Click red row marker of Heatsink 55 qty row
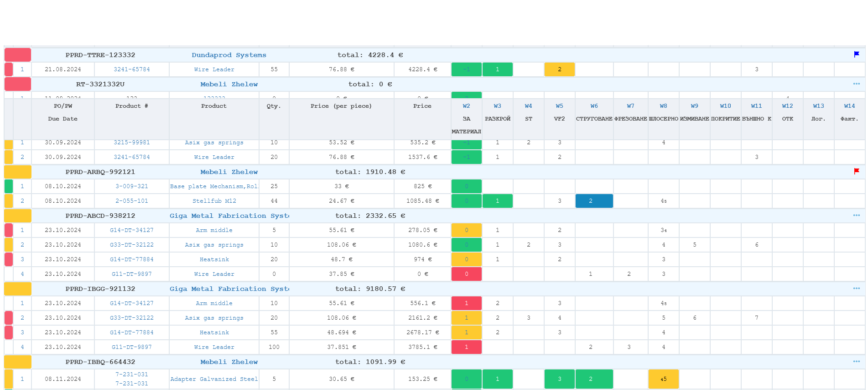This screenshot has width=868, height=390. coord(9,332)
